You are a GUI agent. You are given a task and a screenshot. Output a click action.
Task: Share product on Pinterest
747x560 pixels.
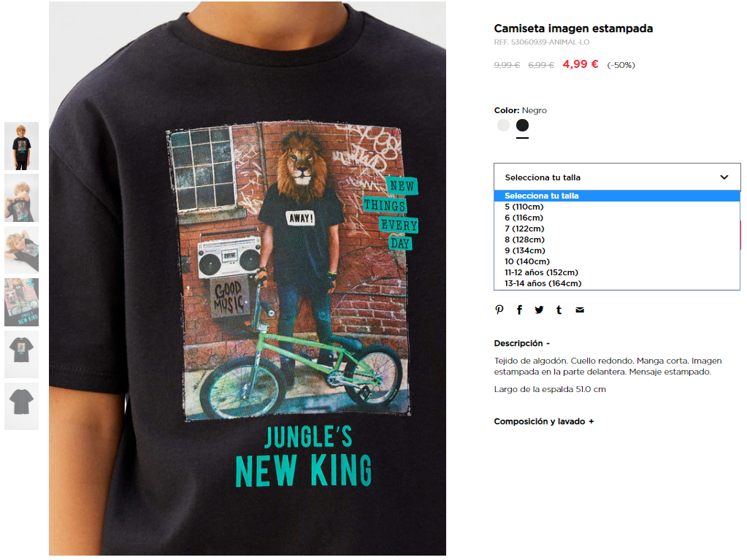click(x=499, y=310)
